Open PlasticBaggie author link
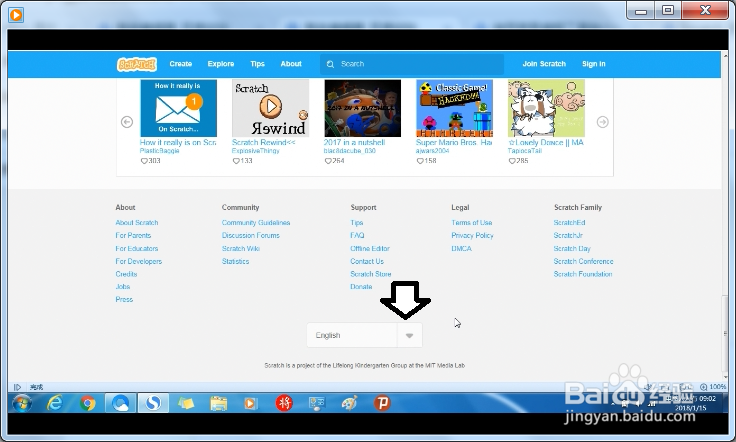The height and width of the screenshot is (442, 736). (160, 151)
